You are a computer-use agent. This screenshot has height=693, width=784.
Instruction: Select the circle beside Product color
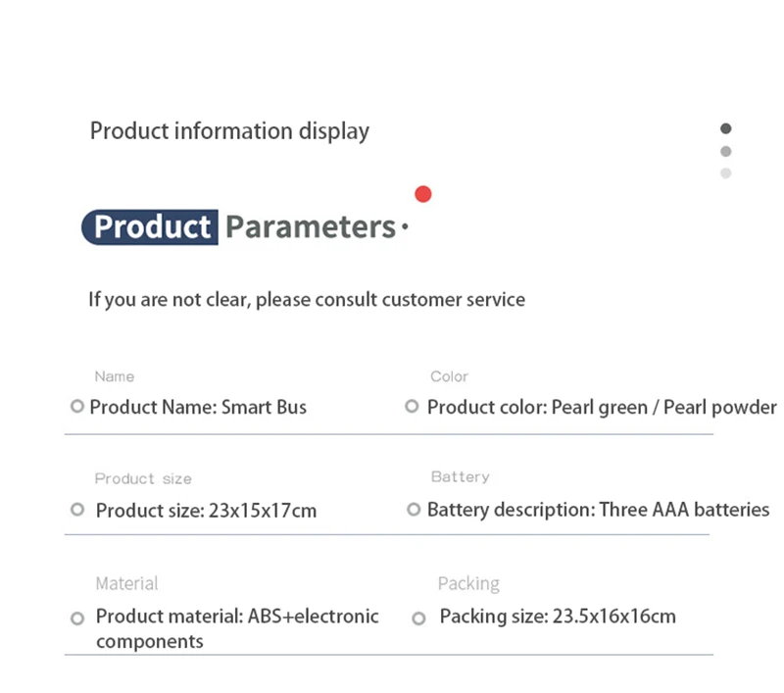pos(412,407)
